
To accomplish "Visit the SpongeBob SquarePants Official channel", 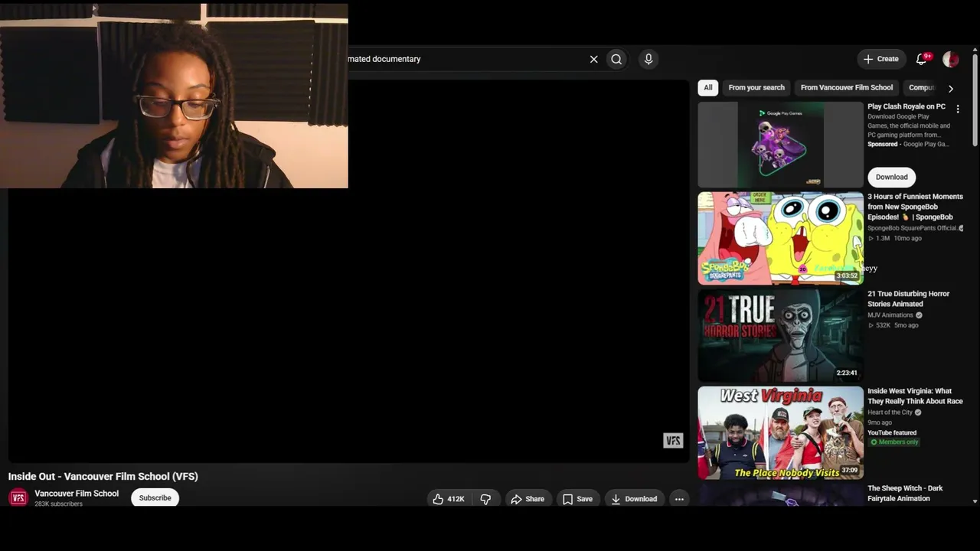I will coord(913,228).
